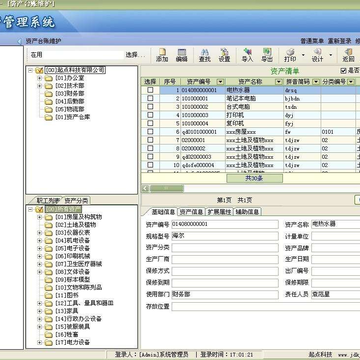Switch to the 职工列表 tab
Viewport: 360px width, 360px height.
coord(47,201)
